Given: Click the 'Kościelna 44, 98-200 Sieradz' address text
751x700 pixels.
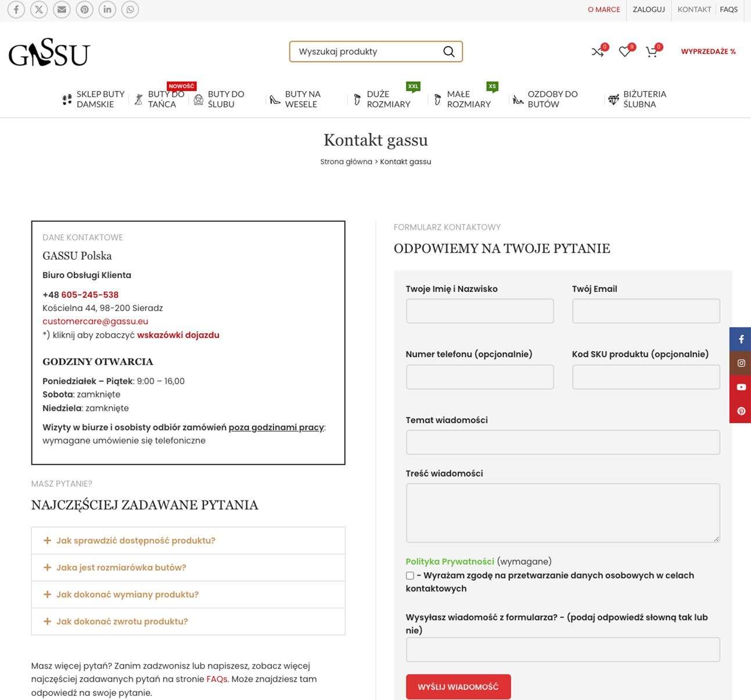Looking at the screenshot, I should 103,308.
